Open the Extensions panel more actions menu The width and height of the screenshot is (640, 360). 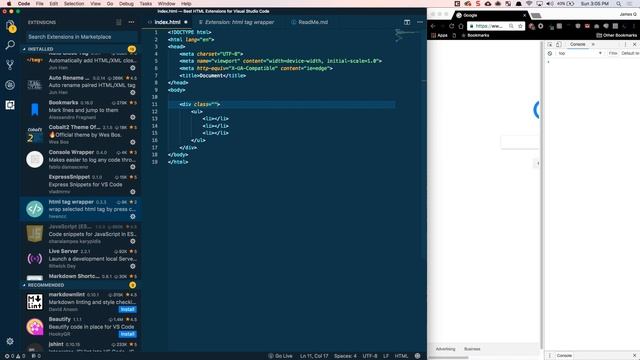(131, 22)
